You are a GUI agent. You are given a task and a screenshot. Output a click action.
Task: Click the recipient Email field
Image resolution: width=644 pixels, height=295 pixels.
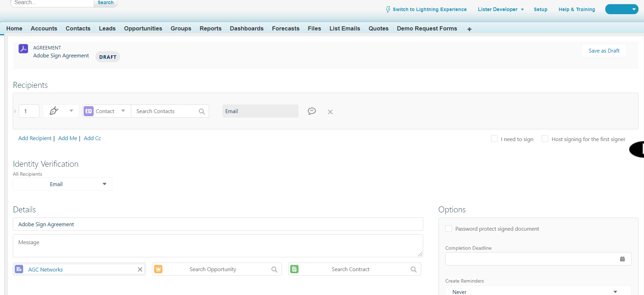pyautogui.click(x=261, y=111)
